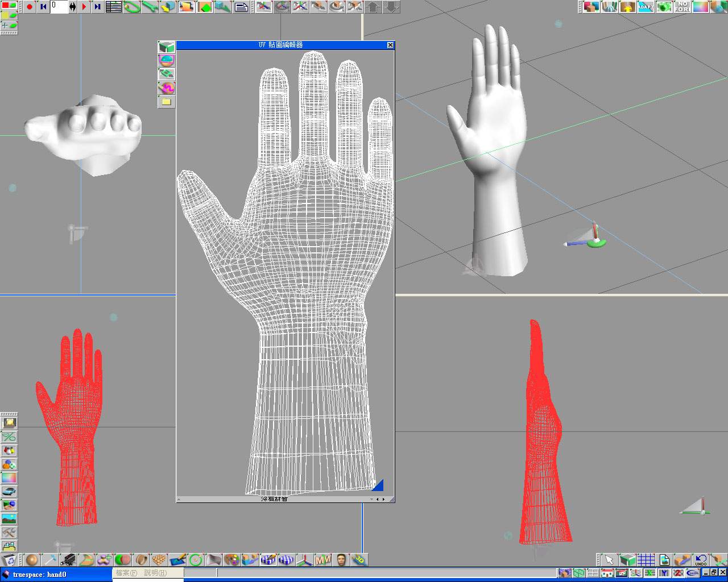Close the UV map editor window
The height and width of the screenshot is (582, 728).
pyautogui.click(x=390, y=45)
